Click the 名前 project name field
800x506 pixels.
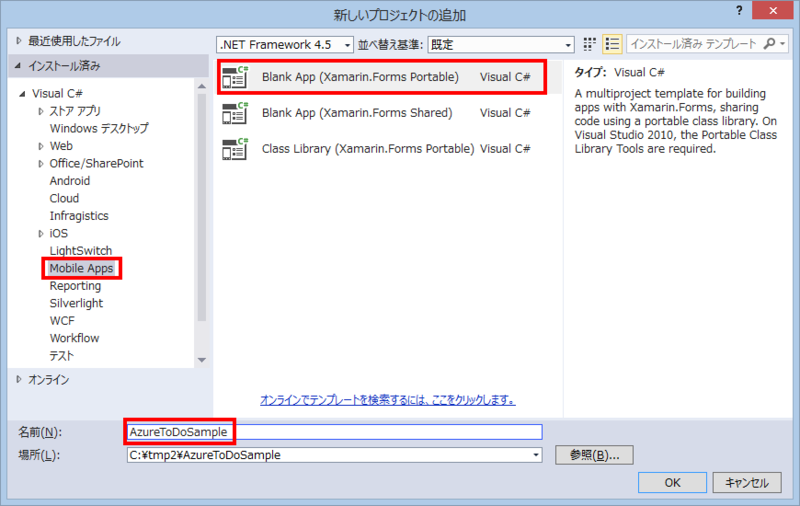(x=334, y=432)
